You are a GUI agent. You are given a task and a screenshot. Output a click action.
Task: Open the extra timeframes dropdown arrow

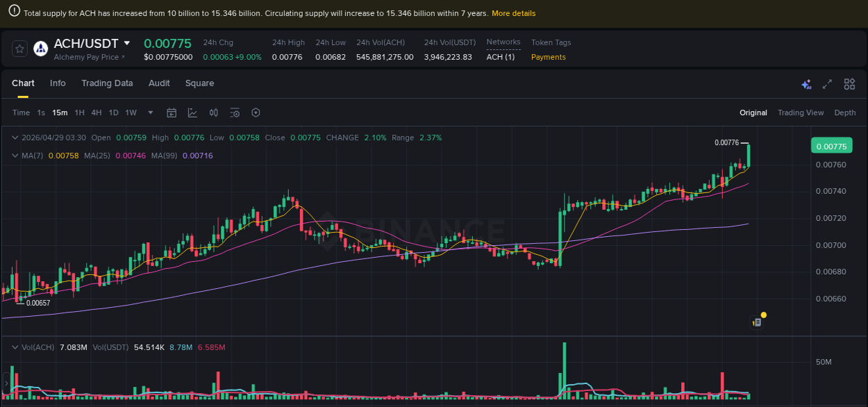[x=150, y=112]
